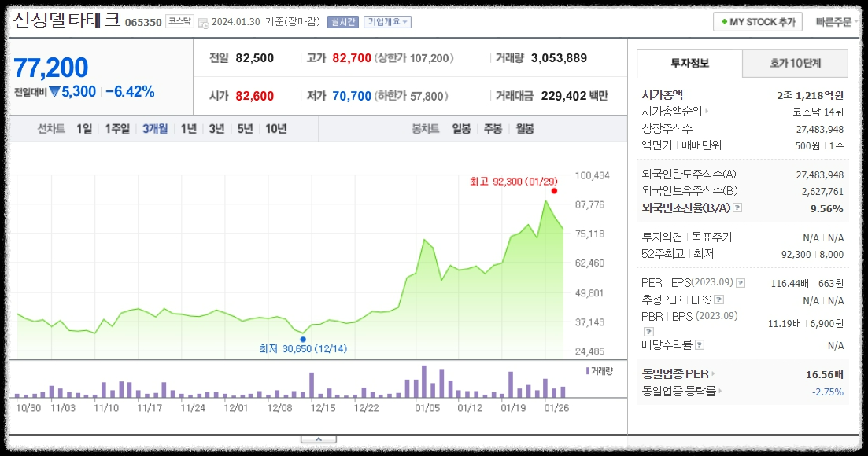This screenshot has width=868, height=456.
Task: Click the 최고 red dot marker on chart
Action: tap(554, 191)
